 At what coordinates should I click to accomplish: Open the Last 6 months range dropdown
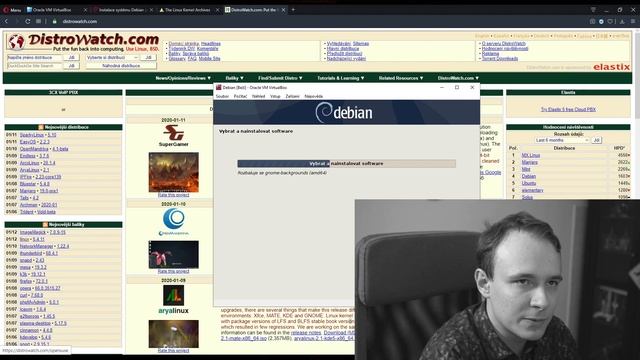pos(562,140)
